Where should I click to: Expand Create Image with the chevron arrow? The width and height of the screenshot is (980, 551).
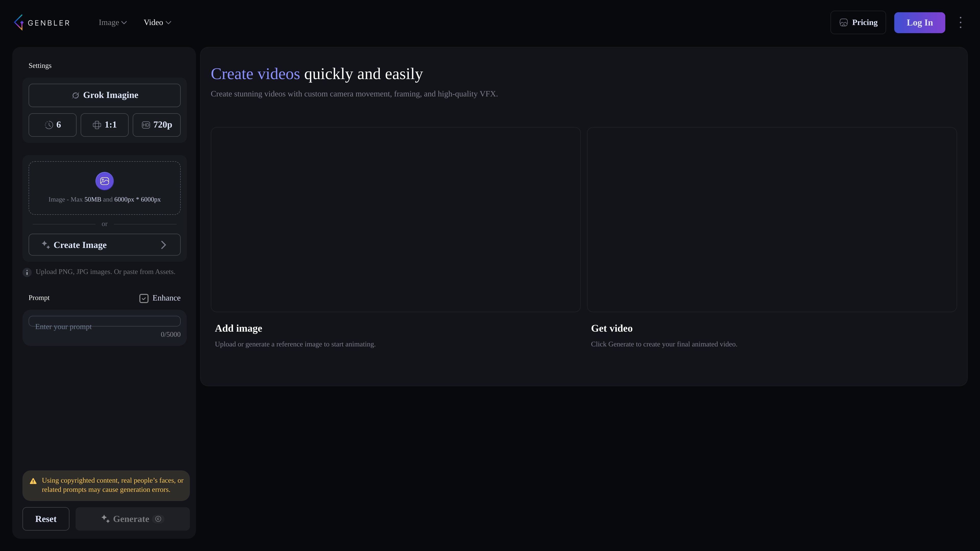pos(164,245)
